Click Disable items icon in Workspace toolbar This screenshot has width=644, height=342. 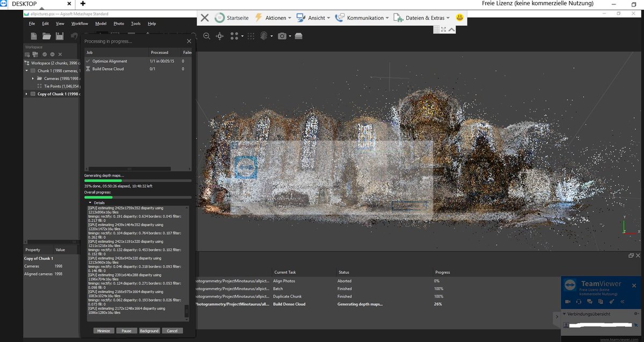click(x=52, y=54)
